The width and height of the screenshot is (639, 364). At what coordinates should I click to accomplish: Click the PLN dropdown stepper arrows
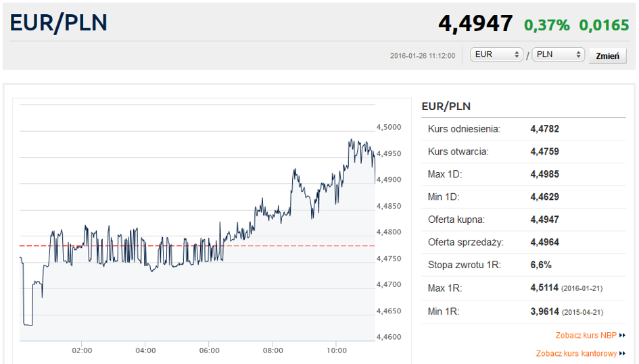pyautogui.click(x=578, y=55)
